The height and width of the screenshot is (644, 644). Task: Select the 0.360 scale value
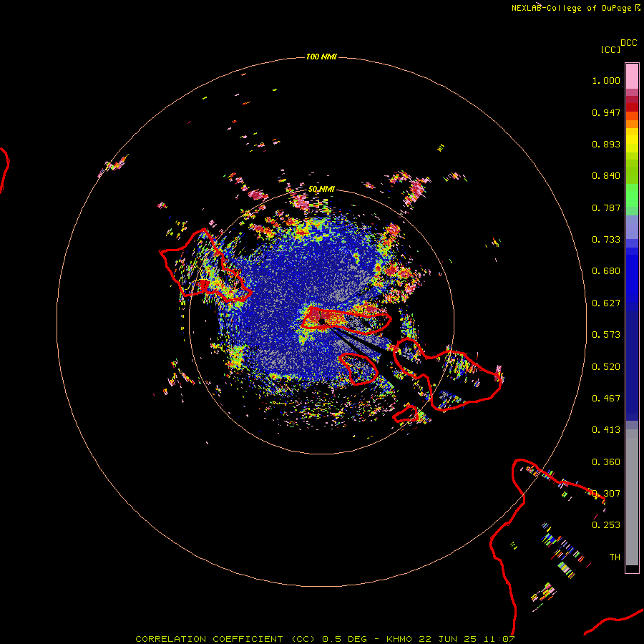[x=606, y=462]
